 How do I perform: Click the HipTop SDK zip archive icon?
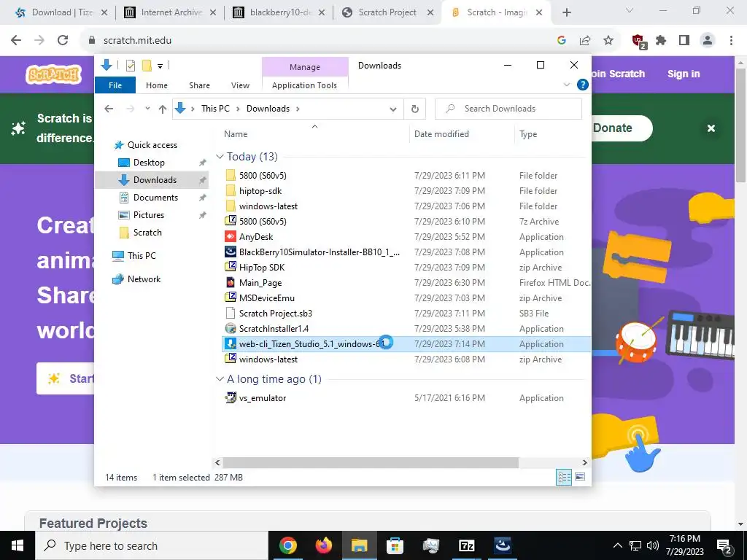tap(231, 267)
